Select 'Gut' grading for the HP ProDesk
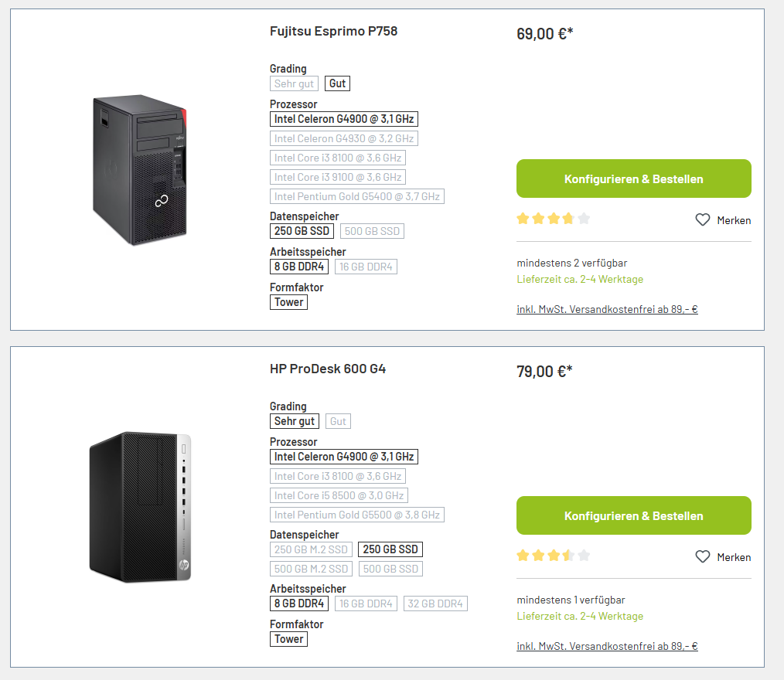The width and height of the screenshot is (784, 680). click(338, 421)
